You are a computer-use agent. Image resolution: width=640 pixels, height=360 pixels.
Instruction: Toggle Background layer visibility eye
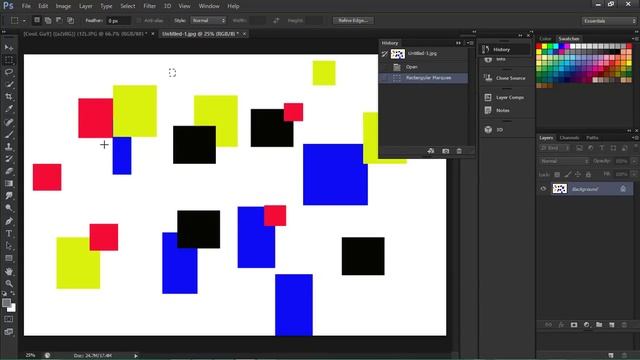click(x=543, y=189)
